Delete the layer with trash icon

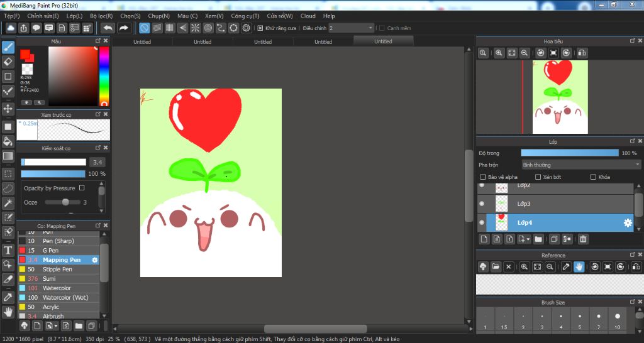click(583, 239)
